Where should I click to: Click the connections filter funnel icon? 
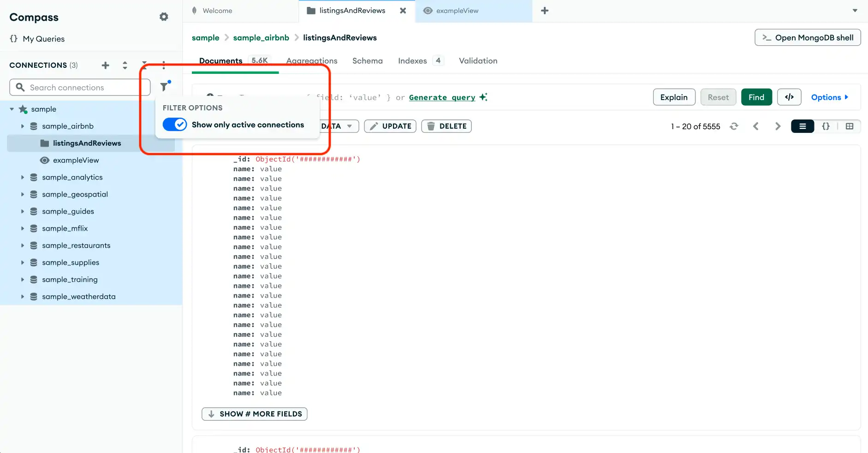click(x=165, y=86)
